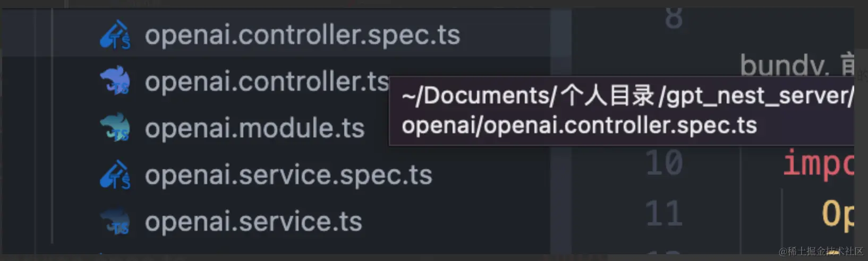Open the openai.controller.spec.ts file
The width and height of the screenshot is (868, 261).
[302, 35]
